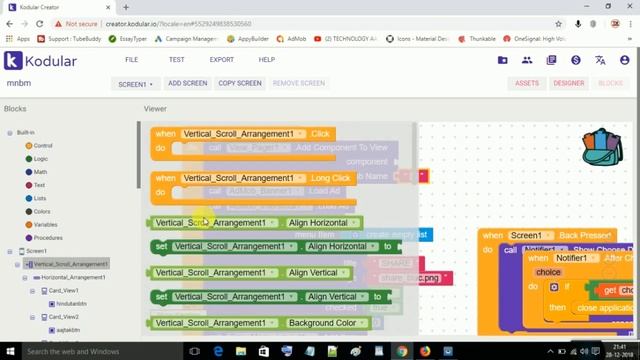Open the Procedures blocks category

click(44, 238)
